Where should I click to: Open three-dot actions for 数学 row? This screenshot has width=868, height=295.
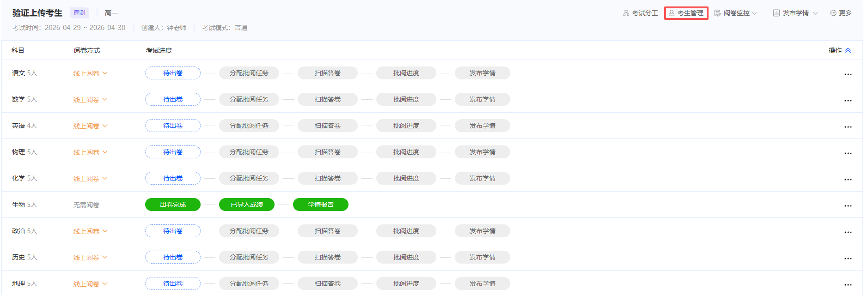tap(848, 100)
